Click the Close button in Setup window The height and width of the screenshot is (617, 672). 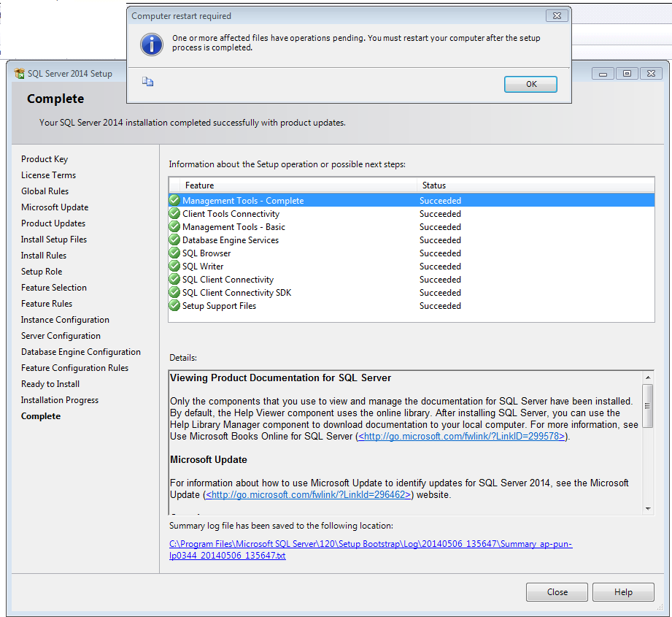click(557, 591)
